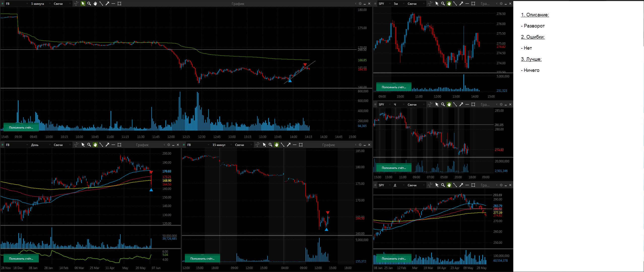Click 'Пополнить счёт...' in SPY Д chart
Image resolution: width=644 pixels, height=272 pixels.
point(394,258)
